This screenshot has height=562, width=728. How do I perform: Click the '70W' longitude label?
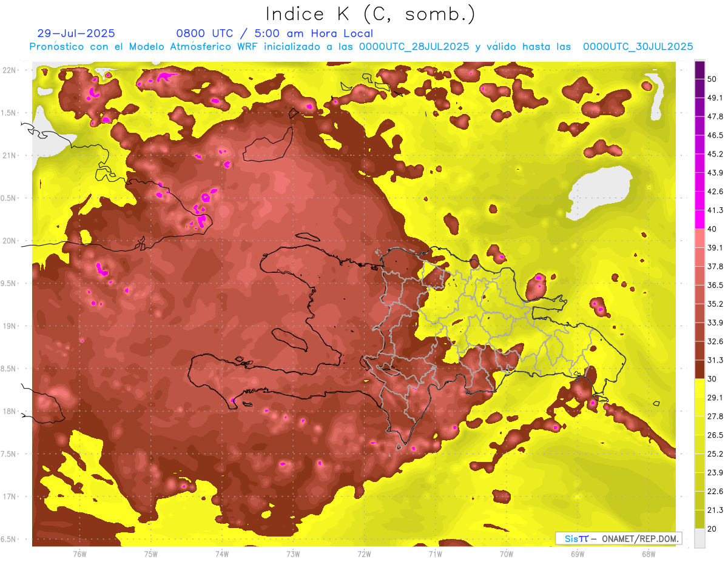pos(507,554)
